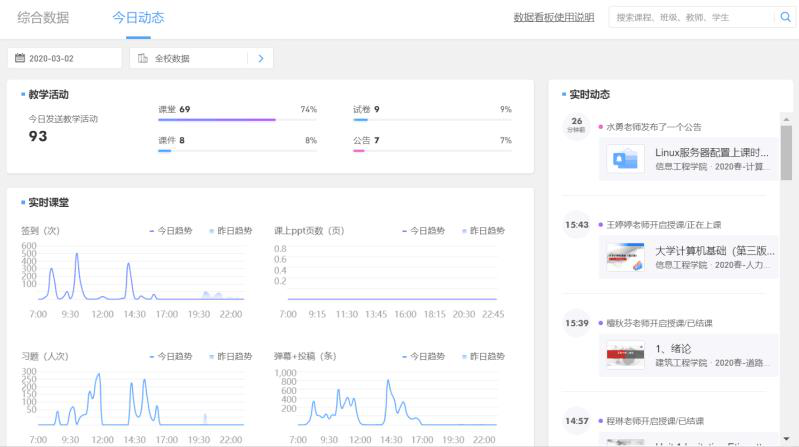Toggle 今日趋势 legend in 课上ppt页数 chart
The height and width of the screenshot is (447, 799).
pos(423,230)
